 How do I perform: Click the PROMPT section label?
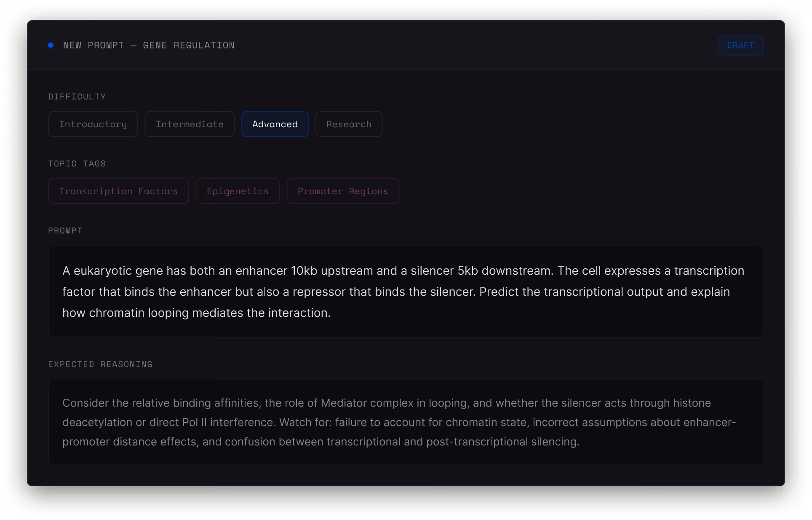pyautogui.click(x=65, y=231)
